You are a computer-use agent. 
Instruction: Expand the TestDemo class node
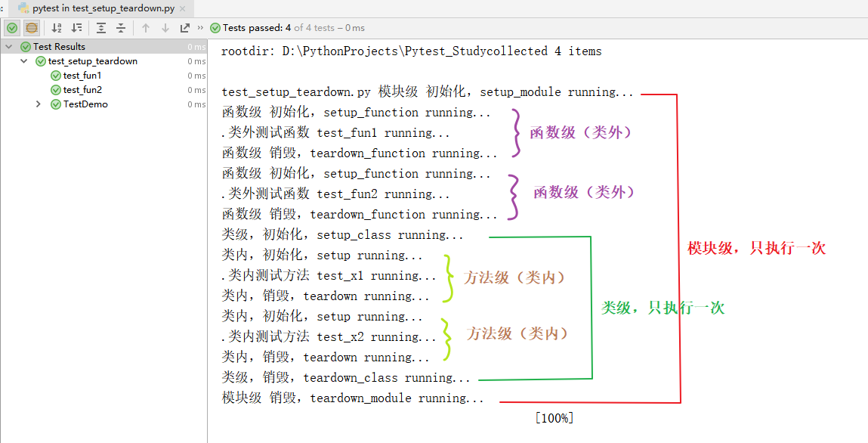[39, 104]
